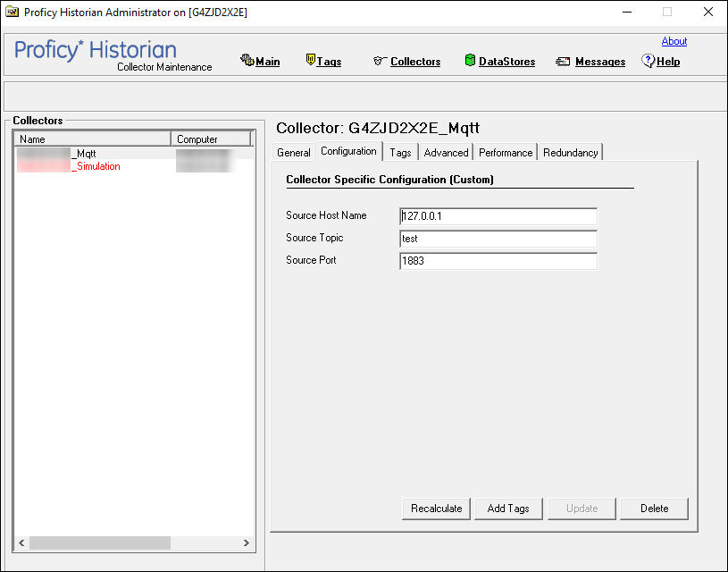Click into the Source Topic field
This screenshot has width=728, height=572.
click(x=498, y=239)
